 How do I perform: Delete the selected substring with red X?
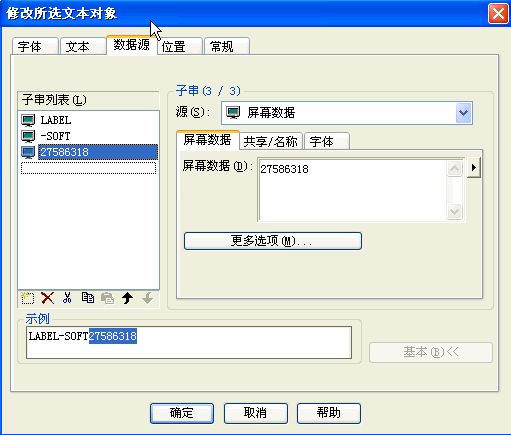point(48,298)
